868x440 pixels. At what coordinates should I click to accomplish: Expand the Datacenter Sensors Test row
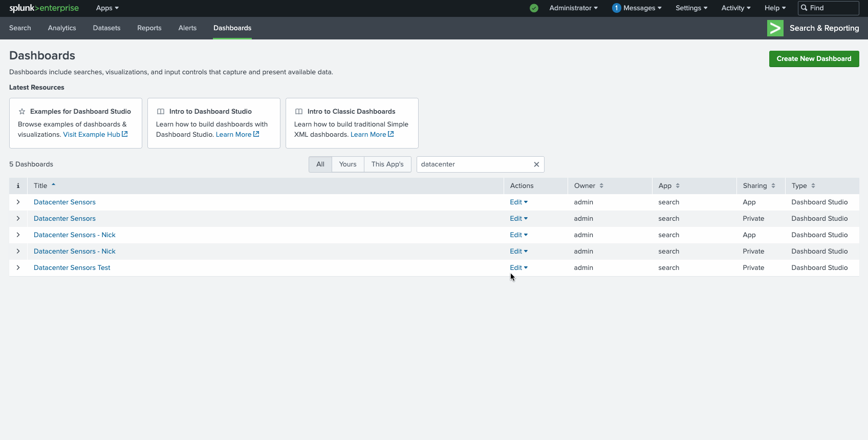point(18,268)
